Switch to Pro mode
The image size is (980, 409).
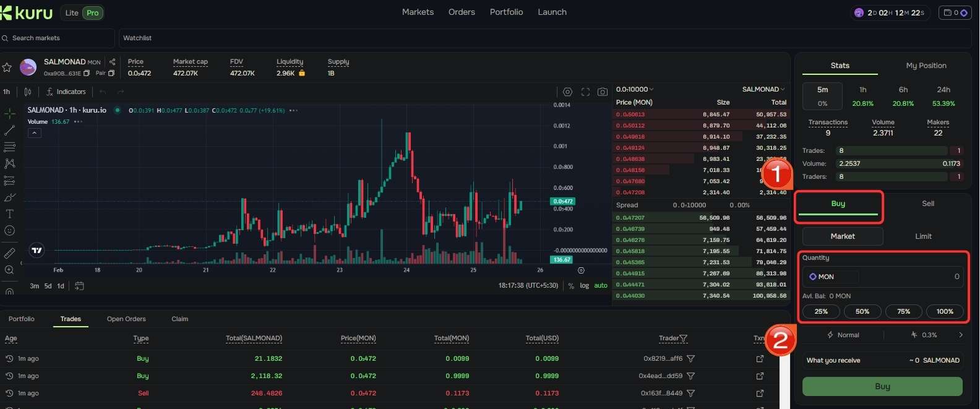[93, 12]
